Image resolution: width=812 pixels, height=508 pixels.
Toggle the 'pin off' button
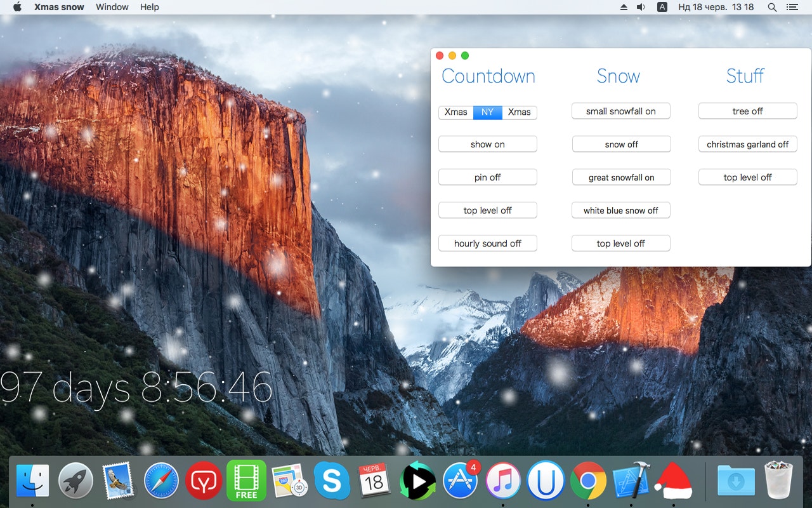coord(488,177)
